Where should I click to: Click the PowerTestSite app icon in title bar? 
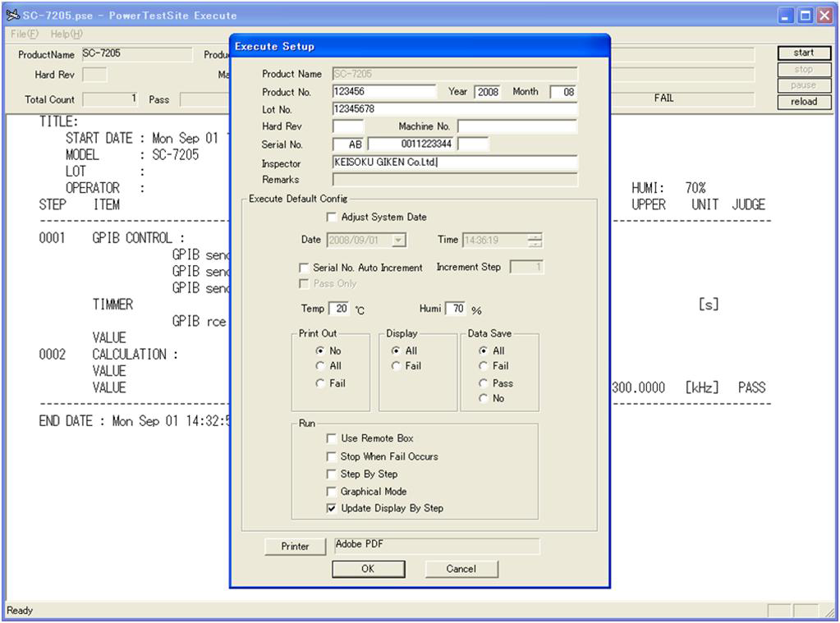pos(13,16)
